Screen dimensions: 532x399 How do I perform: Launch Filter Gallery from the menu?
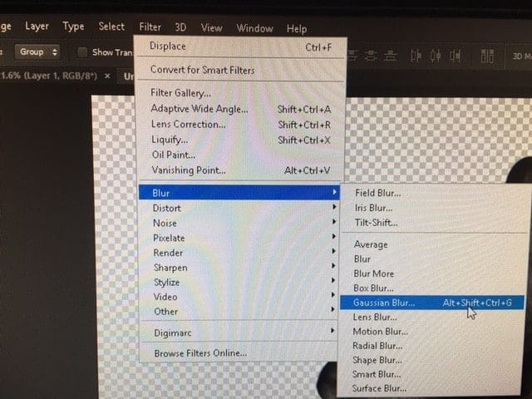tap(180, 93)
